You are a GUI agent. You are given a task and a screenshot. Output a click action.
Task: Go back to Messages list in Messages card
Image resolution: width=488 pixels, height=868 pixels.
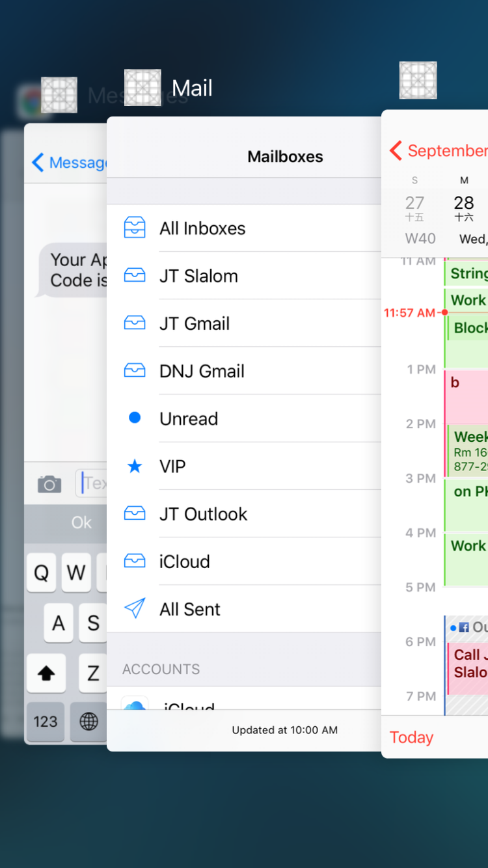pyautogui.click(x=68, y=162)
